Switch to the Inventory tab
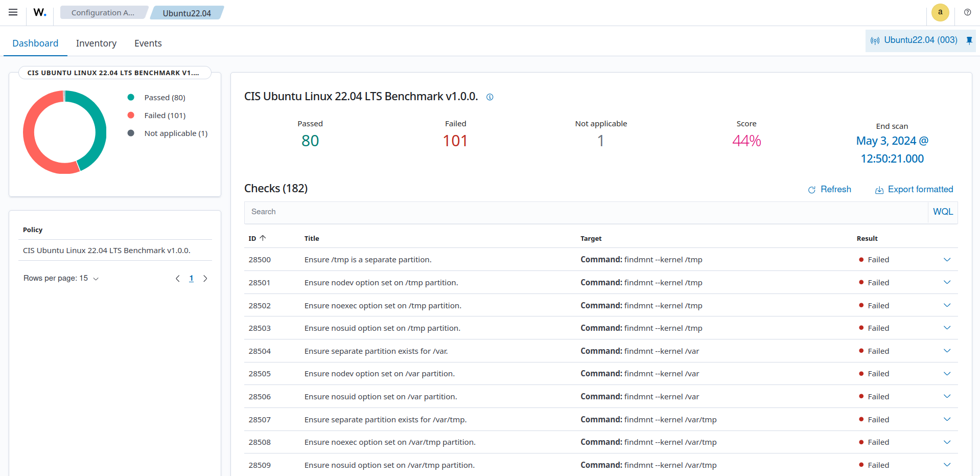Image resolution: width=980 pixels, height=476 pixels. click(x=96, y=43)
